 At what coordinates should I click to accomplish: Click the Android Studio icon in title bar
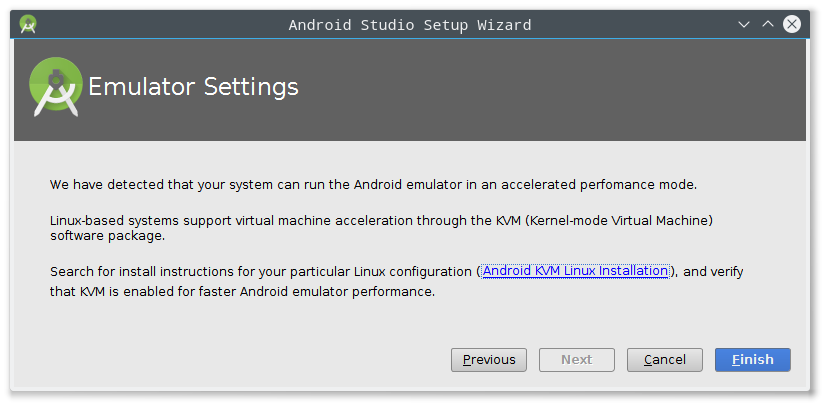coord(28,24)
